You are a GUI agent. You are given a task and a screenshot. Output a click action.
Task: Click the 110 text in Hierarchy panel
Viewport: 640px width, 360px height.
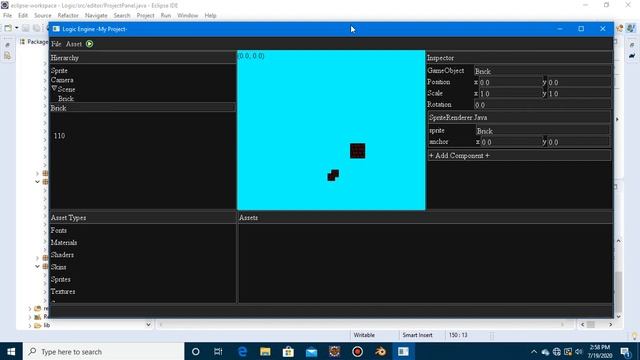pyautogui.click(x=59, y=136)
